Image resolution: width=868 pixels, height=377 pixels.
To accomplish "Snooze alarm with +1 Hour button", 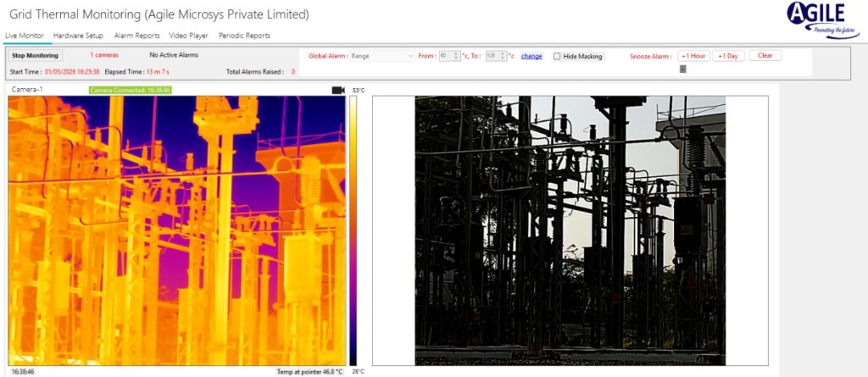I will (x=693, y=56).
